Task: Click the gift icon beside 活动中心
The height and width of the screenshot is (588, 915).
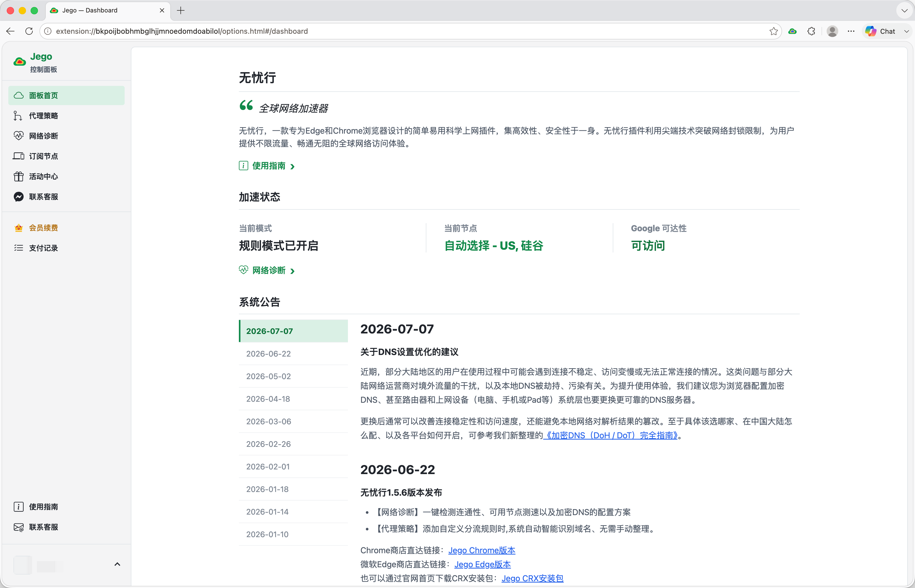Action: pyautogui.click(x=18, y=176)
